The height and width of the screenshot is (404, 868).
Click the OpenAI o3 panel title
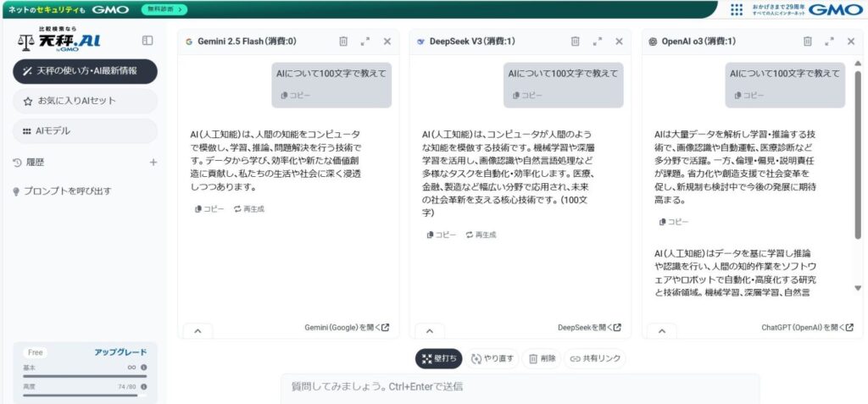698,41
